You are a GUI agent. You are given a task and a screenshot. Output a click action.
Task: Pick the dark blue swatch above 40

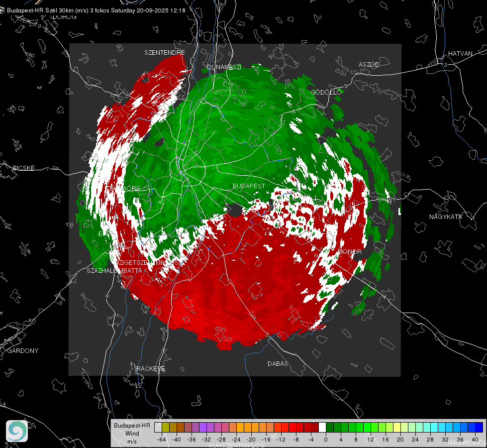tap(479, 428)
